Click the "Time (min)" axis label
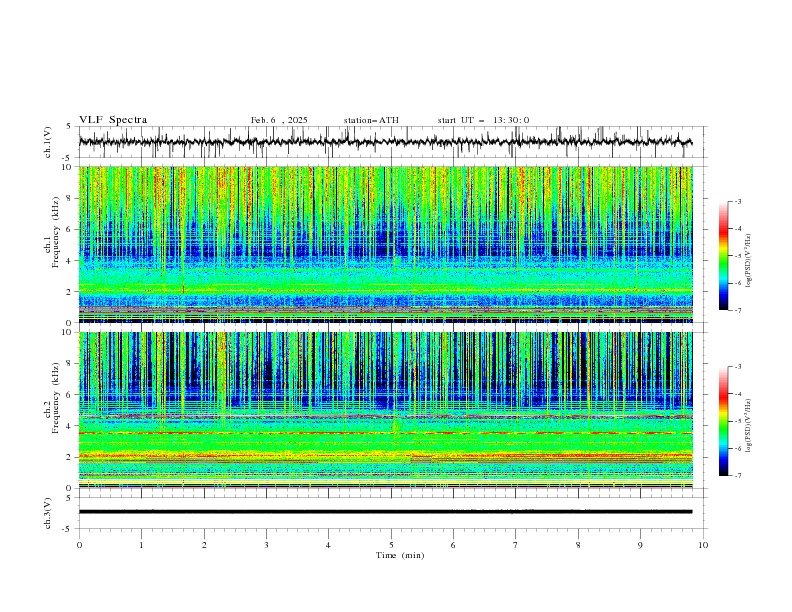The width and height of the screenshot is (792, 612). click(400, 555)
